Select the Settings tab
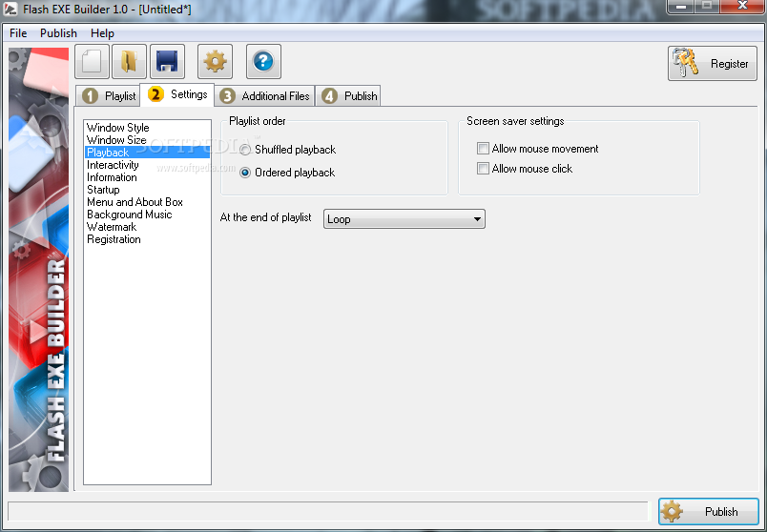767x532 pixels. coord(177,94)
